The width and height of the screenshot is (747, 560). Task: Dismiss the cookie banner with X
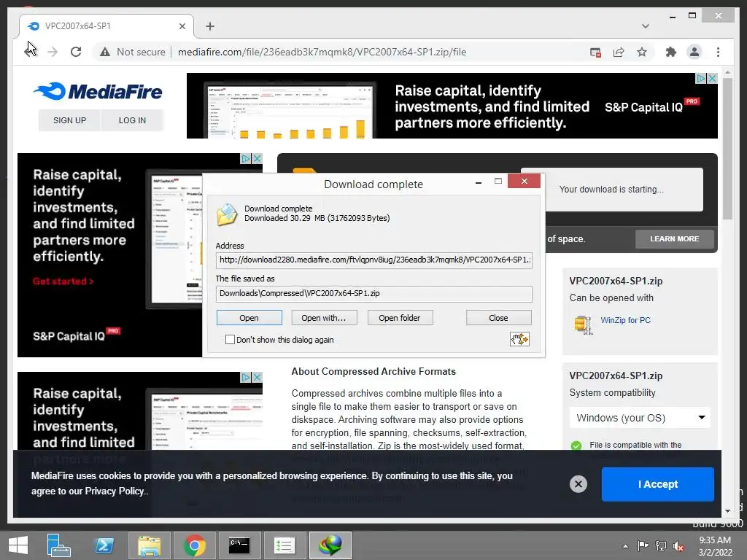[578, 484]
